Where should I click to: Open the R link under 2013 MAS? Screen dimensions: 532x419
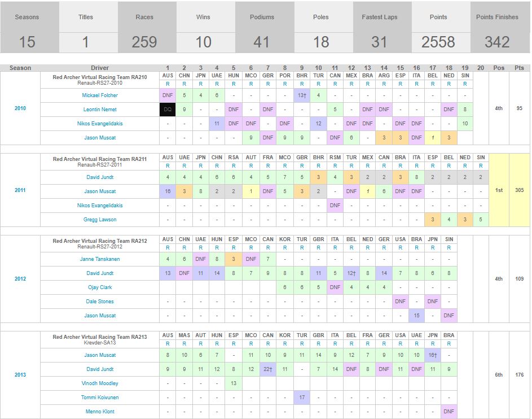click(x=184, y=344)
